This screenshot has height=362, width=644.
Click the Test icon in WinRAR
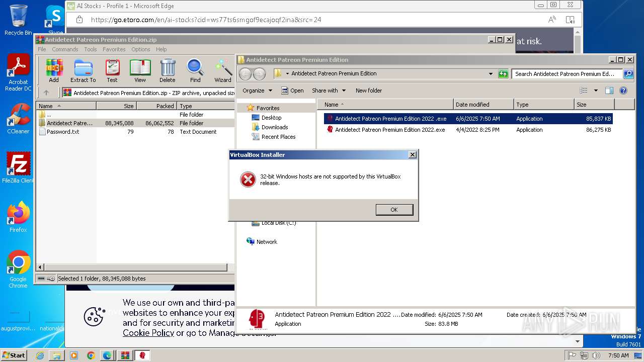(112, 70)
